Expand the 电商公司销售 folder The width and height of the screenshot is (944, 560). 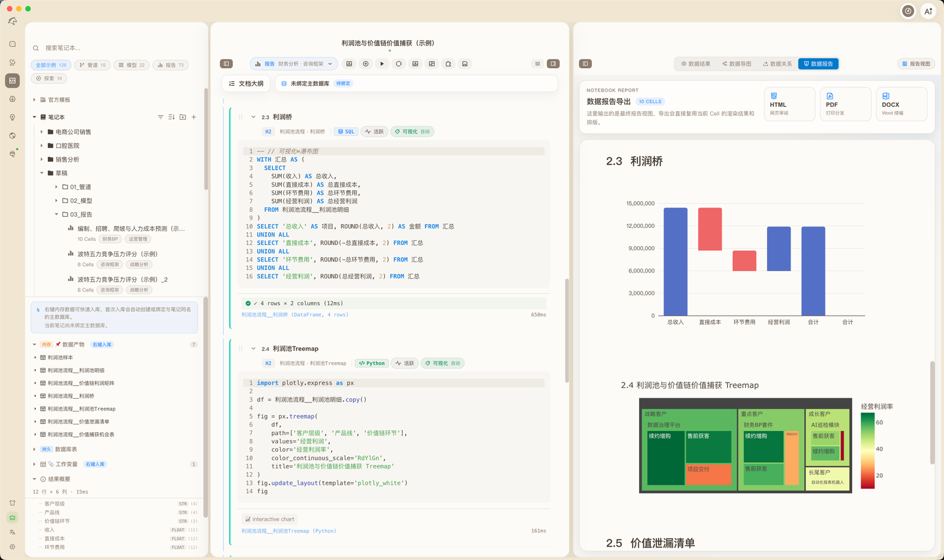click(42, 132)
